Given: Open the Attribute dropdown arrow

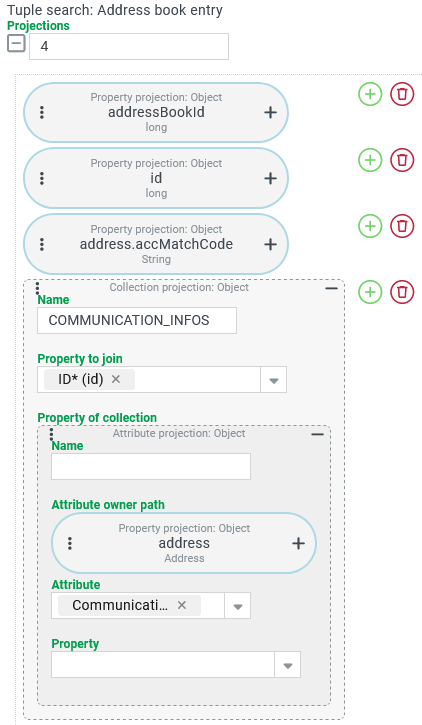Looking at the screenshot, I should (238, 606).
